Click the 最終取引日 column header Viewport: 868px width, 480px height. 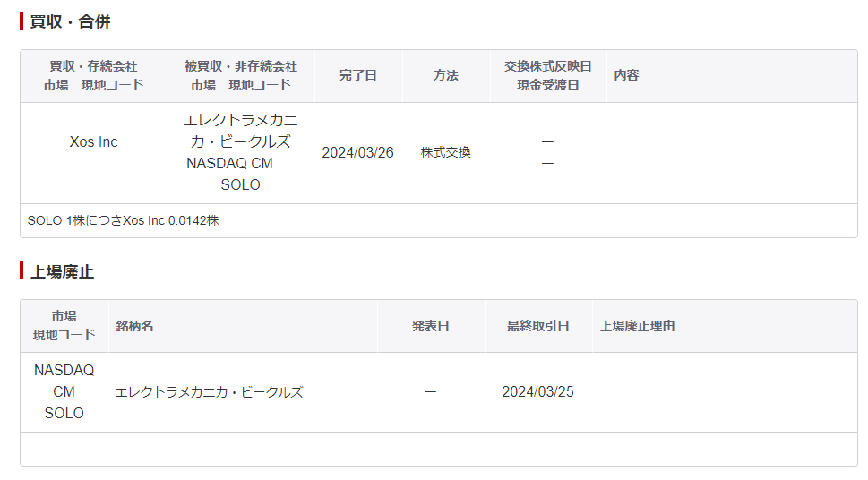pyautogui.click(x=537, y=326)
